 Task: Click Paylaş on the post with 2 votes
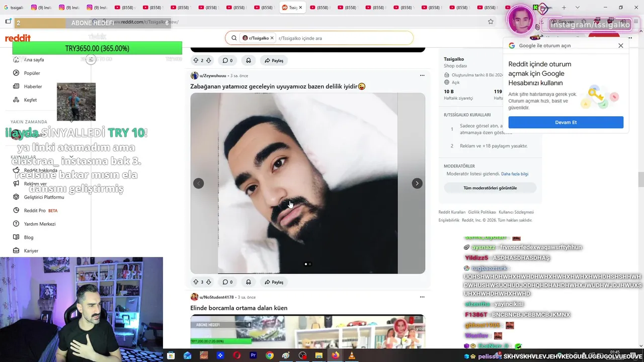[274, 60]
